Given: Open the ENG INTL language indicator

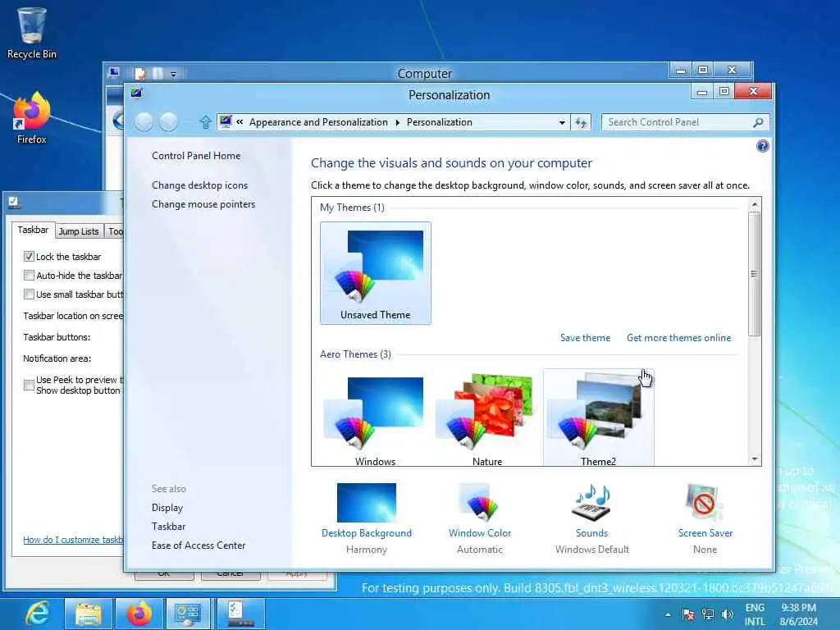Looking at the screenshot, I should click(x=755, y=614).
